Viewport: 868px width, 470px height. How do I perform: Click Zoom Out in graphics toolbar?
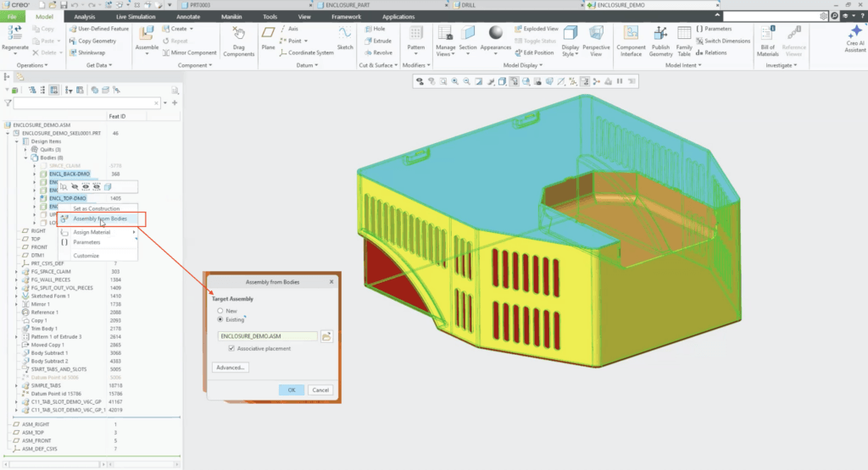tap(467, 81)
